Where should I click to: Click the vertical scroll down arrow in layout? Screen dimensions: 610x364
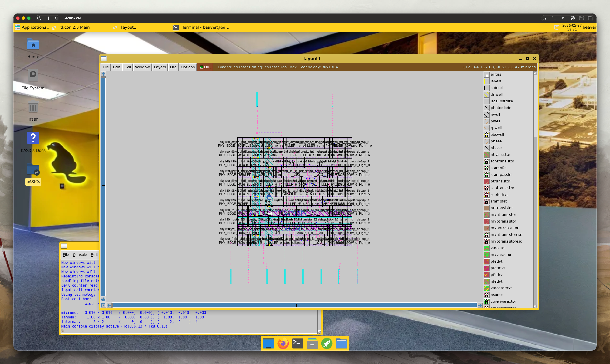103,300
